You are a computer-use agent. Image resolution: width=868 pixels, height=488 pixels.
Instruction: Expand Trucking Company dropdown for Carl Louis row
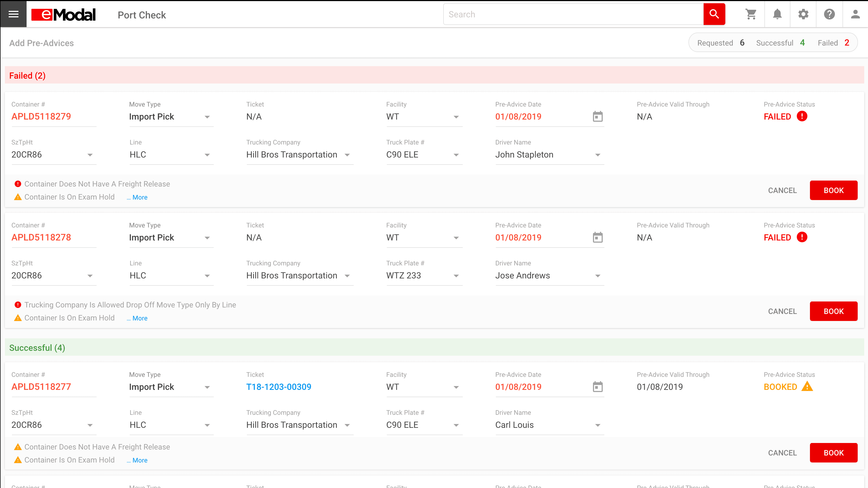pyautogui.click(x=347, y=425)
